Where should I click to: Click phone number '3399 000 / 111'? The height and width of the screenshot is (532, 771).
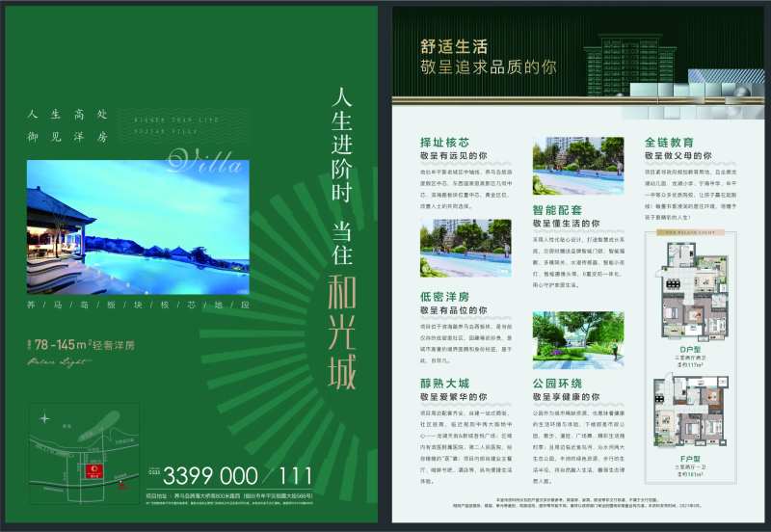pos(237,476)
